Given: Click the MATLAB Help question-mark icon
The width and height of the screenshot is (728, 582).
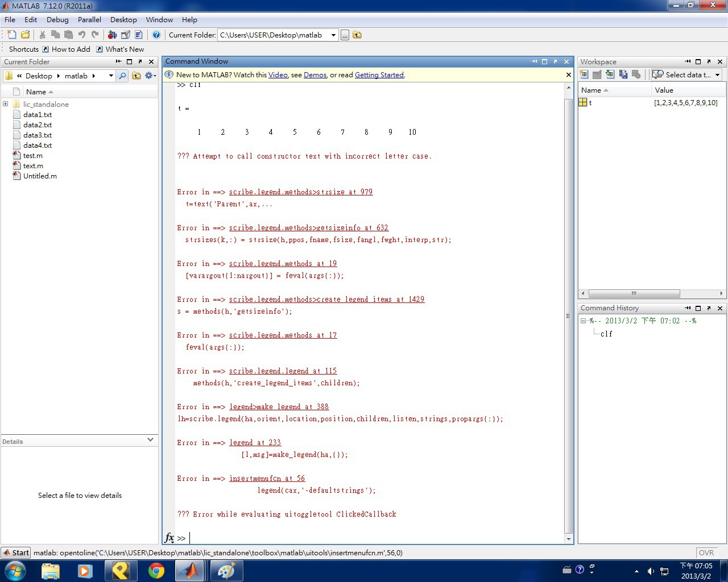Looking at the screenshot, I should click(x=156, y=35).
